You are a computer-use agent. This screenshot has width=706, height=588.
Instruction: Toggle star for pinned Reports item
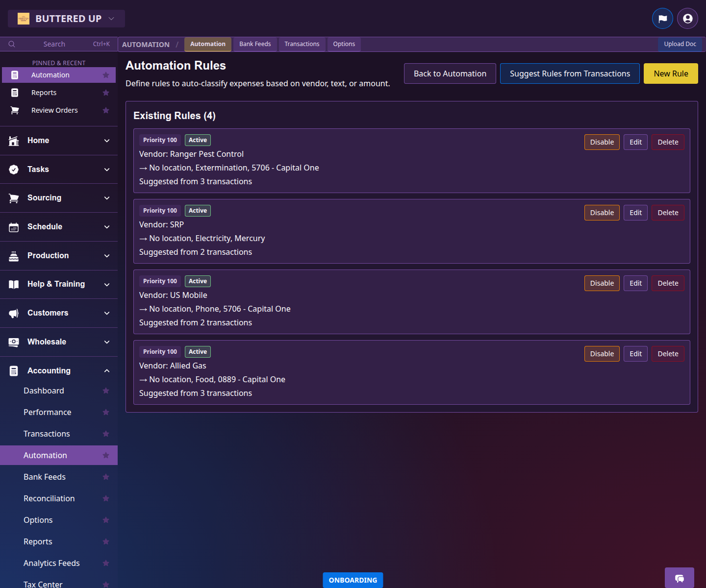click(x=106, y=93)
